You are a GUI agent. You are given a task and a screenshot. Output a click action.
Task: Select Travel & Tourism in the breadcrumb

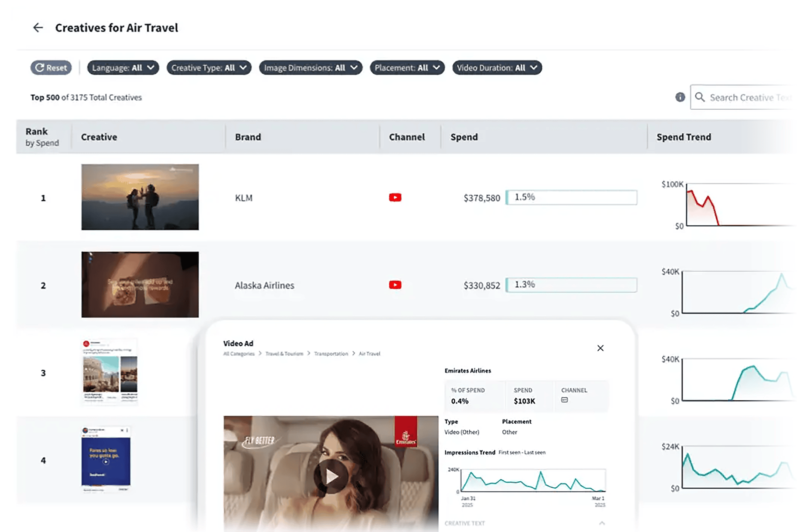[x=284, y=353]
